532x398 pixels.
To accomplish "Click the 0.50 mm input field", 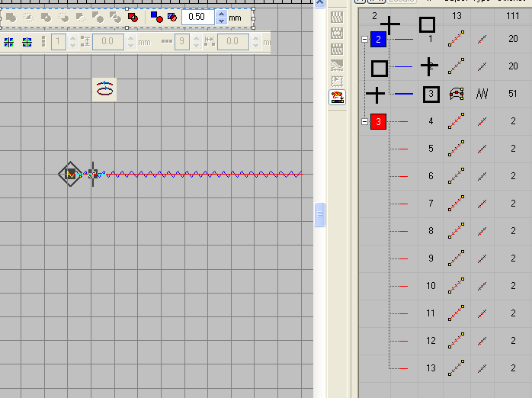I will [x=197, y=16].
